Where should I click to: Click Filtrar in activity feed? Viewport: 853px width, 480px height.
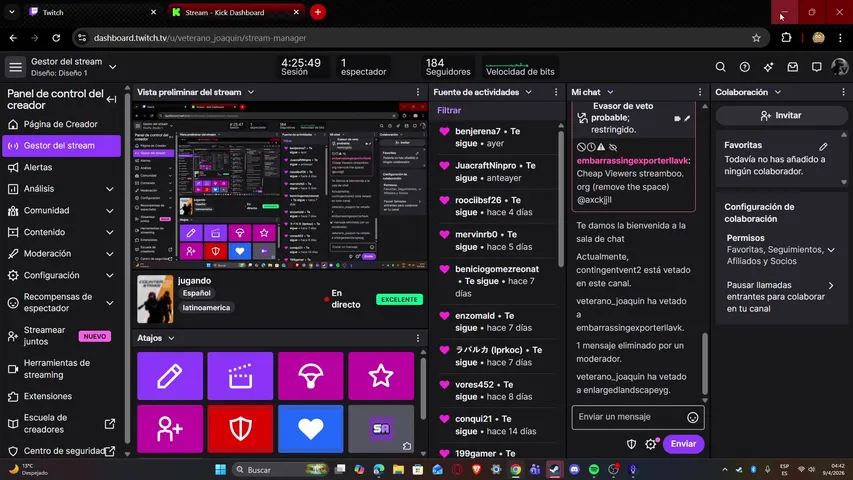tap(449, 110)
